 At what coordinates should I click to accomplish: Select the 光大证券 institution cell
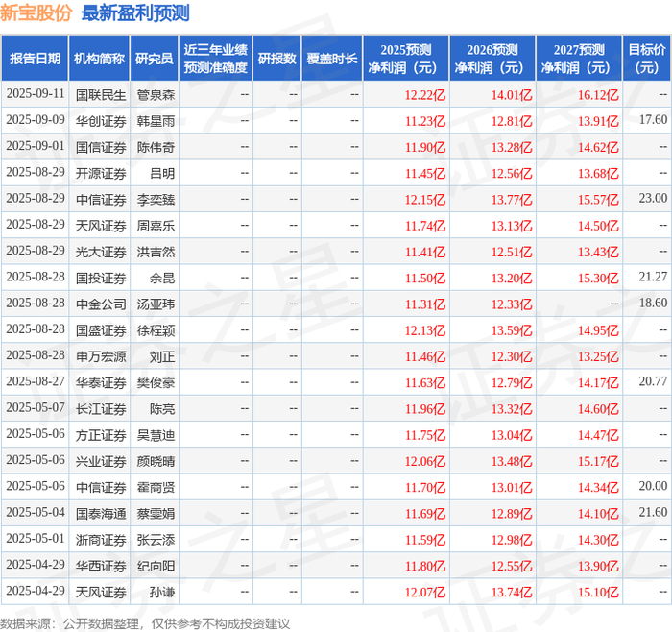coord(101,252)
